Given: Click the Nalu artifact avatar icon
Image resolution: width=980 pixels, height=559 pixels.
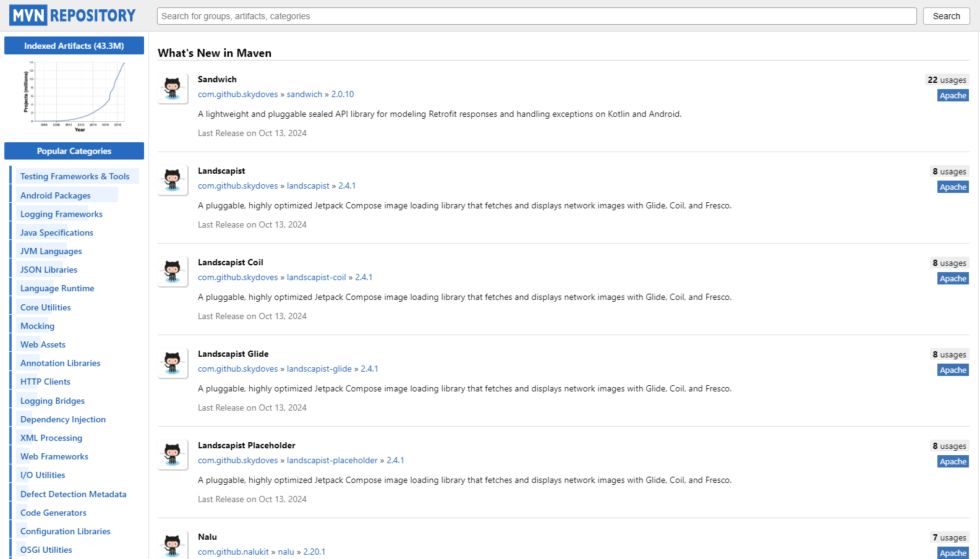Looking at the screenshot, I should click(173, 545).
